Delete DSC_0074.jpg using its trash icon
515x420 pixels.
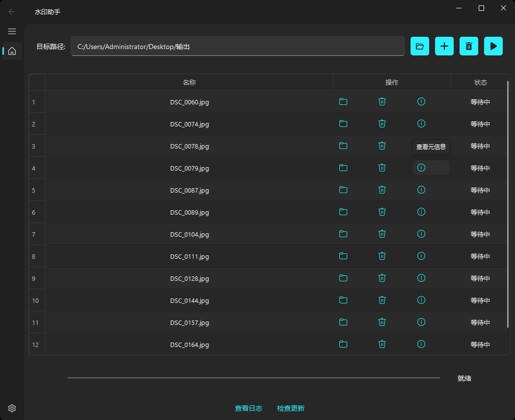[x=382, y=124]
